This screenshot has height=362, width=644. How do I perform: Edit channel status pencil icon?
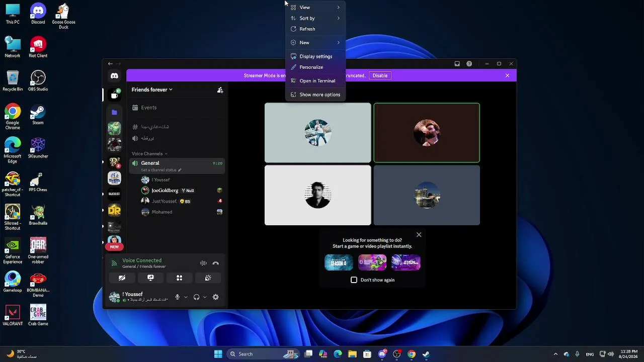point(180,170)
